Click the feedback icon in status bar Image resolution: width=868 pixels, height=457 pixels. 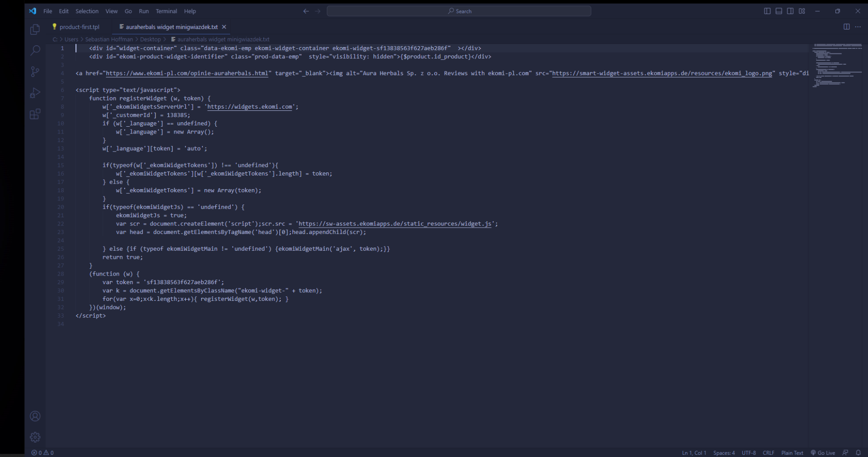pyautogui.click(x=845, y=452)
